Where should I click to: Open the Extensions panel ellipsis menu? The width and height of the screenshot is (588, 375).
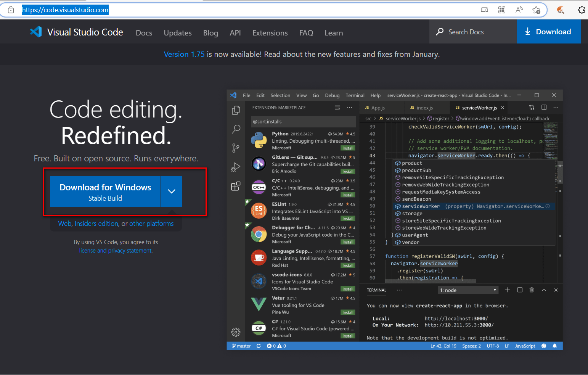[350, 108]
